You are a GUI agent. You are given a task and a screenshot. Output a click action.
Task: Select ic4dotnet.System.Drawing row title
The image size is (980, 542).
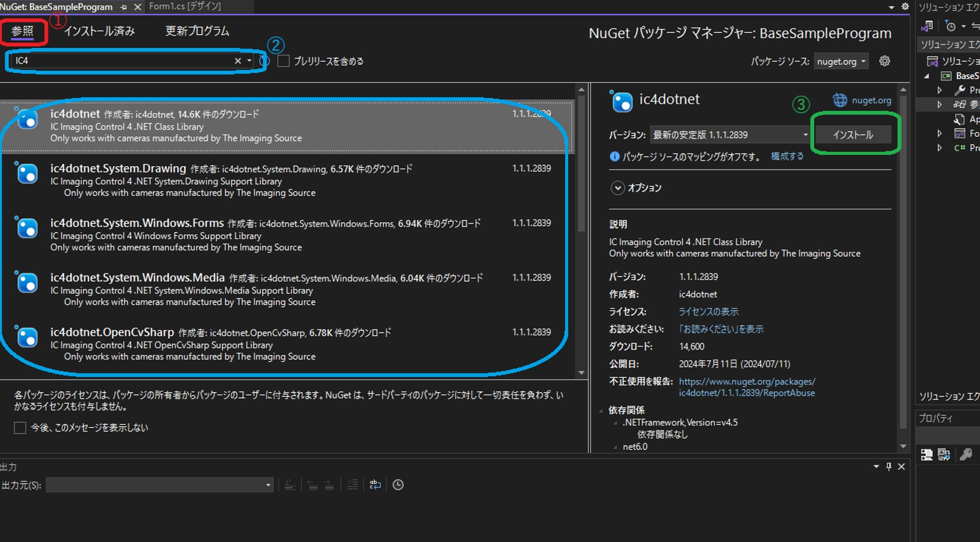(x=118, y=169)
